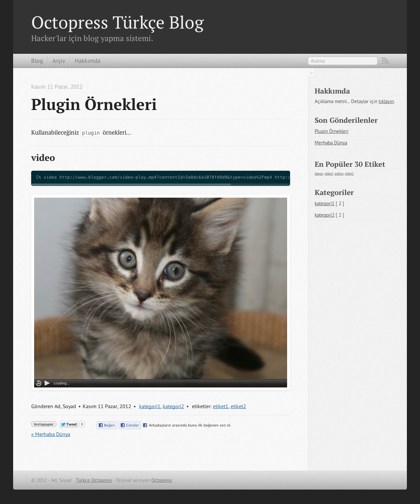Viewport: 420px width, 504px height.
Task: Open the Octopress Türkçe Blog title
Action: pos(117,22)
